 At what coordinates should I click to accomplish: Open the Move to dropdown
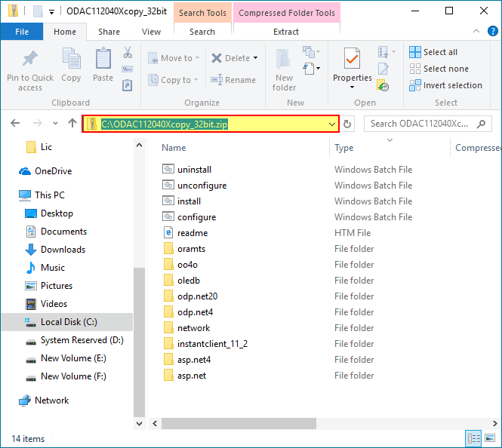click(x=174, y=58)
